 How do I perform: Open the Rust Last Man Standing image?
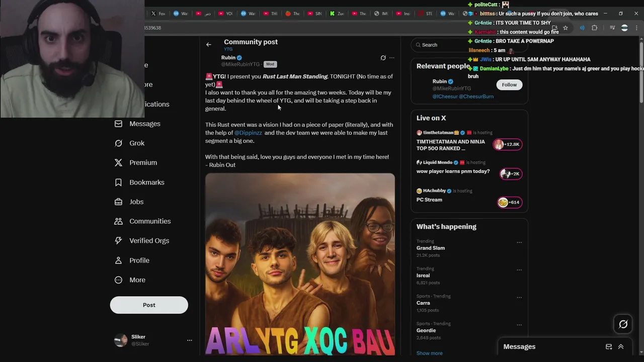coord(300,265)
